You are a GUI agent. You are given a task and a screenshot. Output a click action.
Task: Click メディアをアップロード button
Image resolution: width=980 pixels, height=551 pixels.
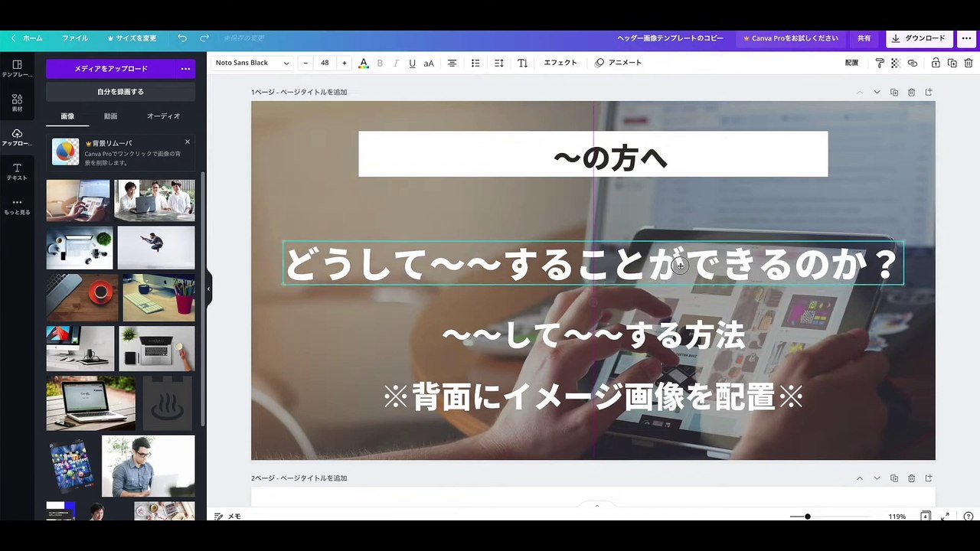111,69
